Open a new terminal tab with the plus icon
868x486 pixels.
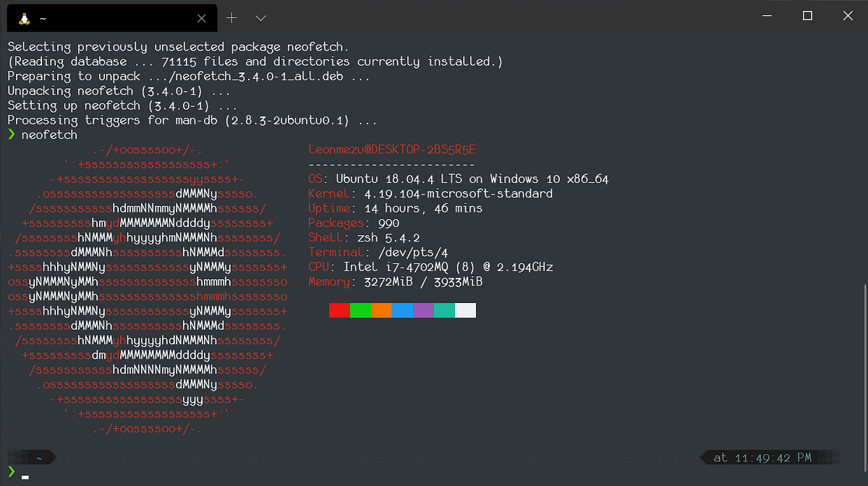(x=230, y=17)
